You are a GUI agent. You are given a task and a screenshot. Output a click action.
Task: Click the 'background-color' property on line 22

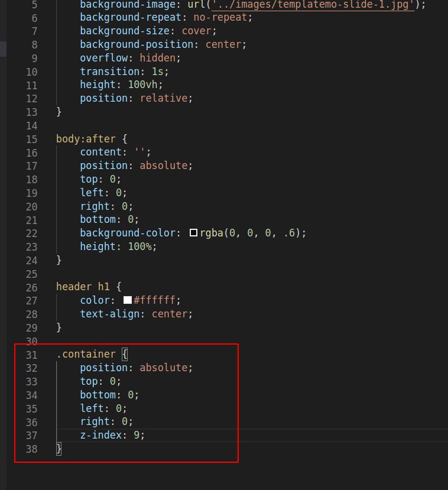(x=128, y=233)
